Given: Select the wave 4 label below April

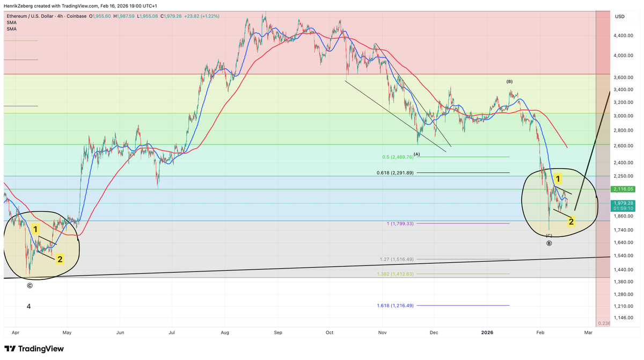Looking at the screenshot, I should tap(29, 306).
